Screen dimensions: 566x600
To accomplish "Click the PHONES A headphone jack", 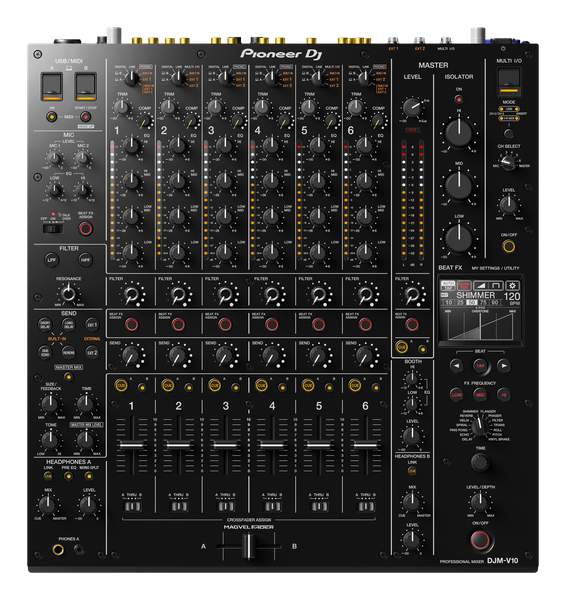I will pos(58,550).
